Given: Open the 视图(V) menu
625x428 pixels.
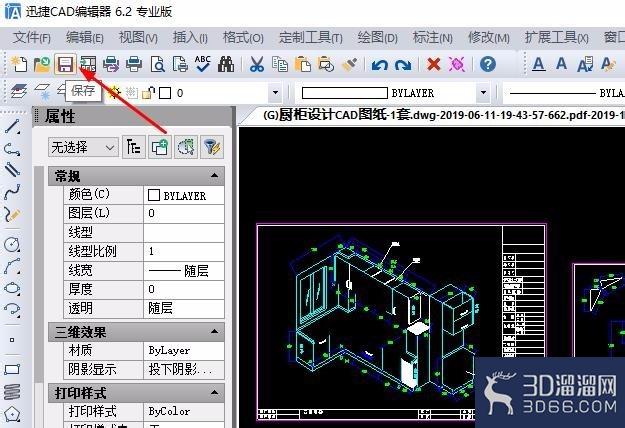Looking at the screenshot, I should 138,38.
